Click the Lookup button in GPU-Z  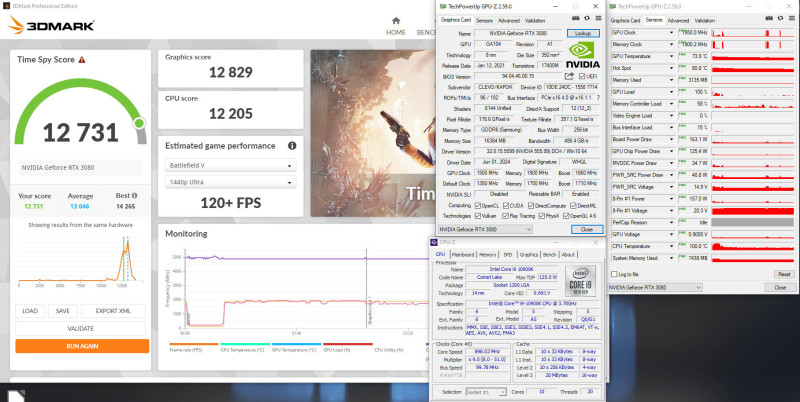point(583,33)
